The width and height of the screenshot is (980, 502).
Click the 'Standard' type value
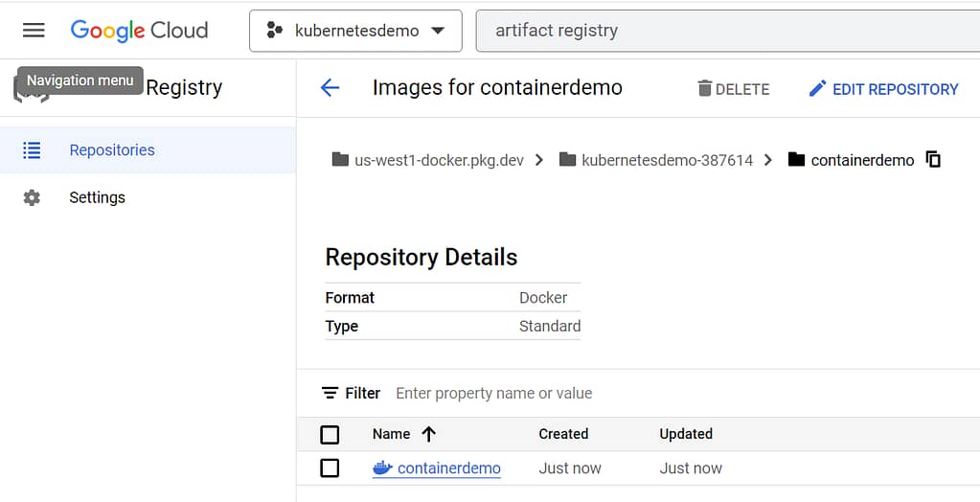[x=550, y=327]
